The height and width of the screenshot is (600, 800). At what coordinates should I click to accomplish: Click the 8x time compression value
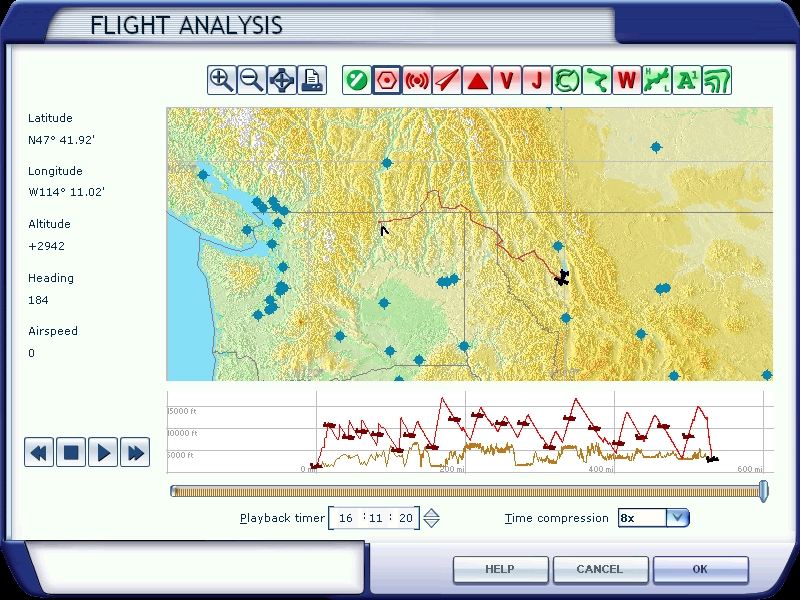(628, 518)
